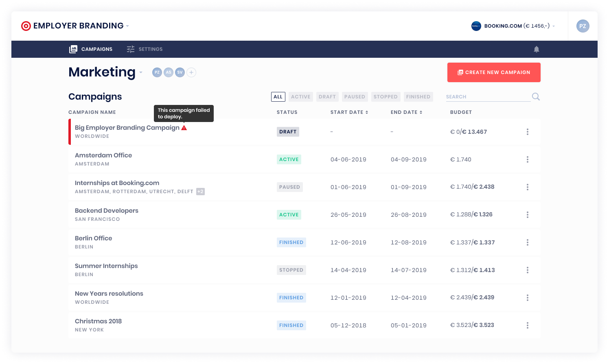Click the AS team member avatar
Viewport: 609px width, 364px height.
click(x=169, y=72)
